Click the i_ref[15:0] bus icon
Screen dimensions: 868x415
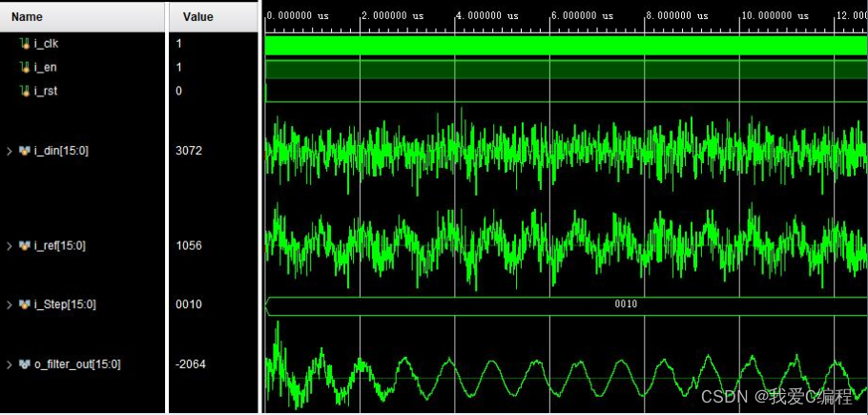pos(25,245)
